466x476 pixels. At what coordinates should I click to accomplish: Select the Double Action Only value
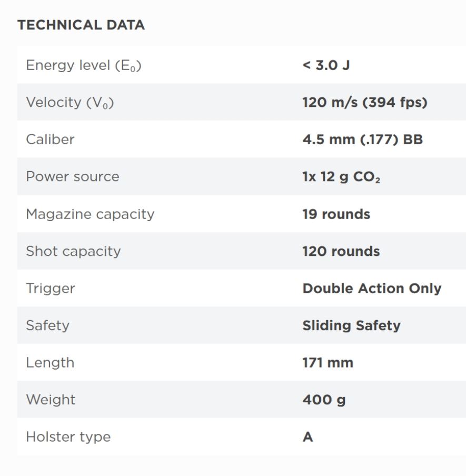coord(372,289)
